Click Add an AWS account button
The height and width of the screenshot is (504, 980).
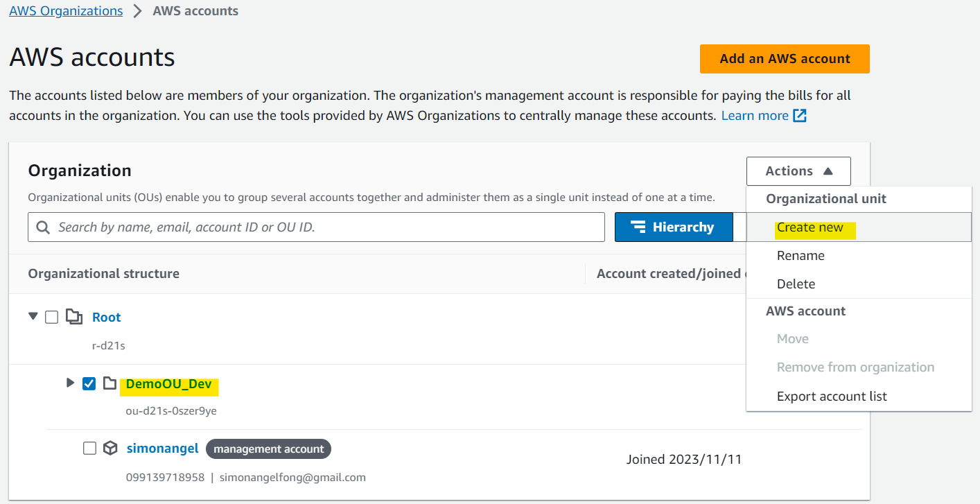tap(785, 59)
